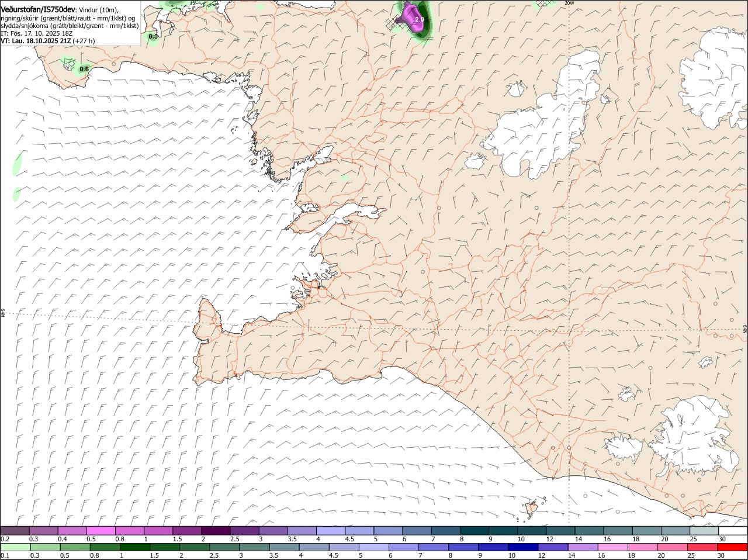The width and height of the screenshot is (748, 560).
Task: Click the '20W' longitude label
Action: pyautogui.click(x=569, y=3)
